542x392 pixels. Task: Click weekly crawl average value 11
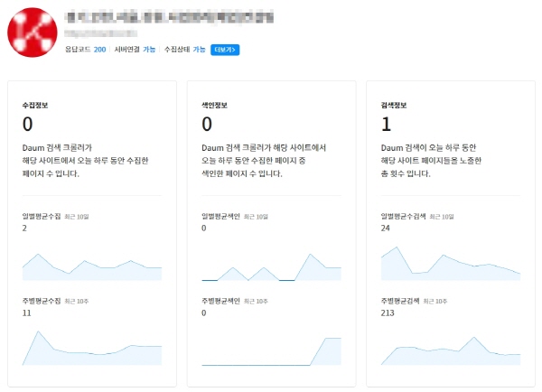[x=26, y=313]
